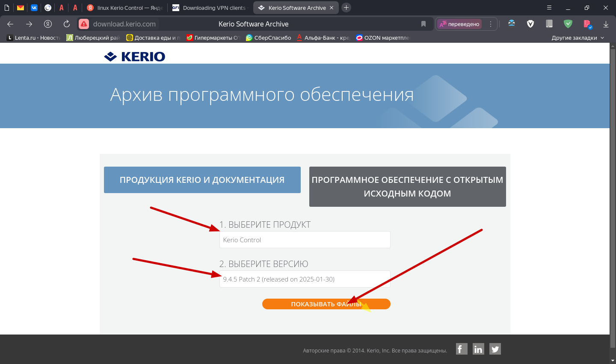Open the Продукция Kerio и документация section
Screen dimensions: 616x364
pyautogui.click(x=202, y=180)
